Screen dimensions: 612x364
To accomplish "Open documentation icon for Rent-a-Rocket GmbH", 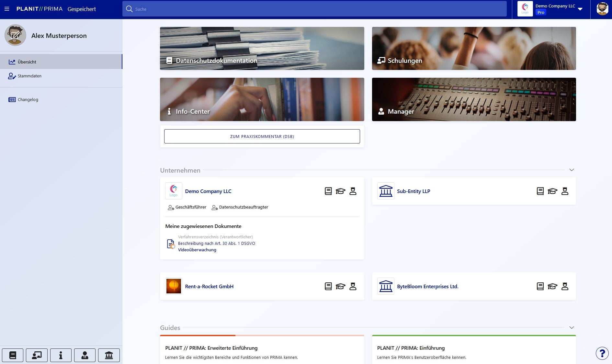I will coord(328,286).
